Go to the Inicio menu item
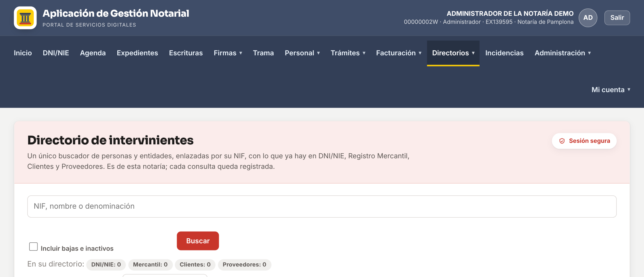Image resolution: width=644 pixels, height=277 pixels. [23, 53]
